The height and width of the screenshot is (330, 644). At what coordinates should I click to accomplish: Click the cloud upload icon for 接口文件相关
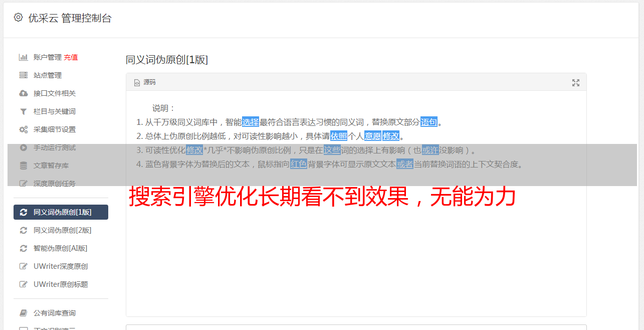coord(23,93)
